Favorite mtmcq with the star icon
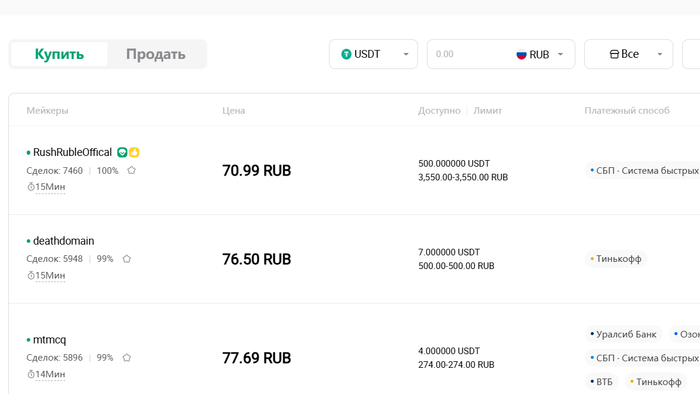 [127, 357]
